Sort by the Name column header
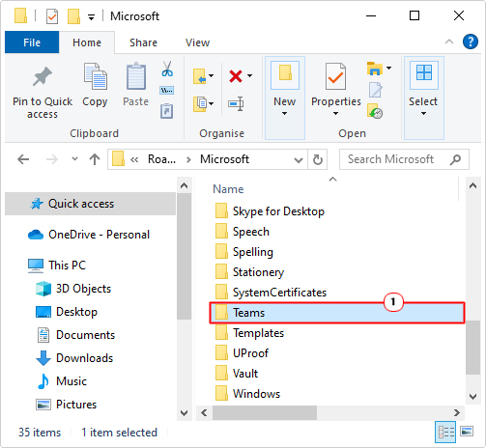The height and width of the screenshot is (448, 486). tap(228, 189)
